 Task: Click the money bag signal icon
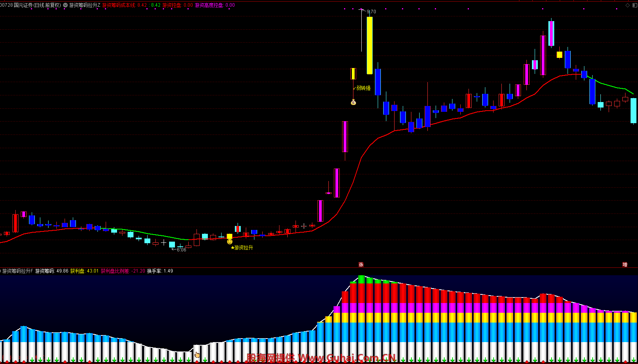pos(353,102)
